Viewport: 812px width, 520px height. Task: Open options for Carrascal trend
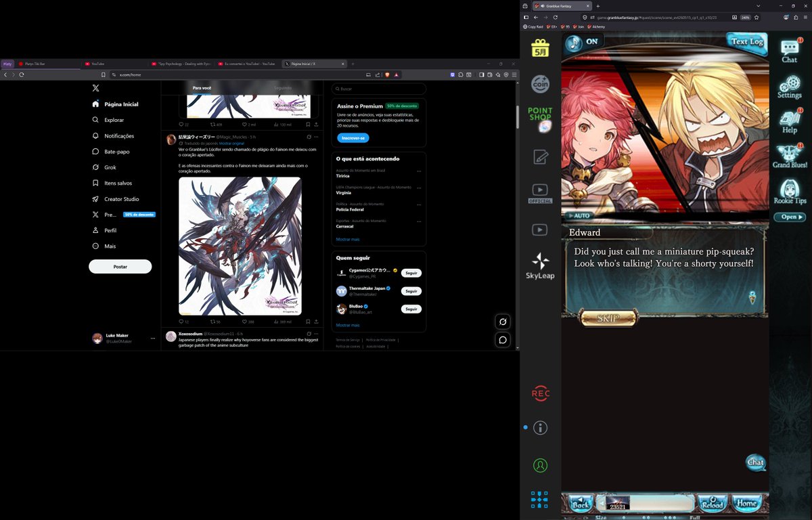pyautogui.click(x=420, y=221)
